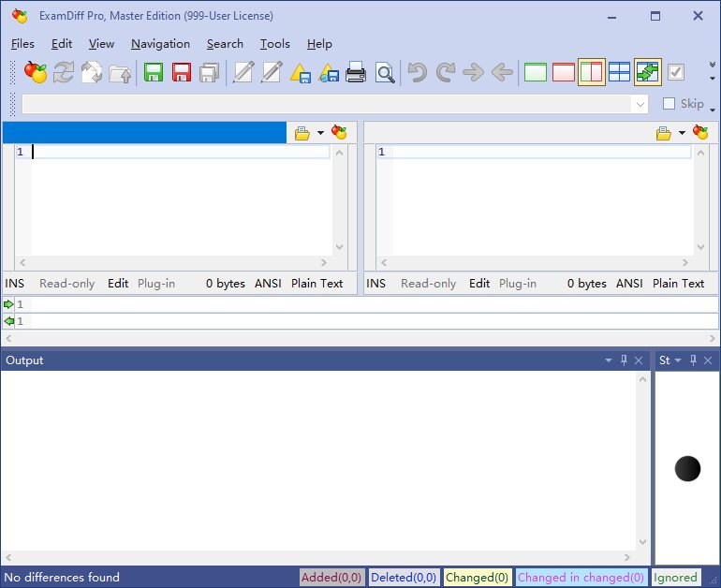Show only the green left pane view
The height and width of the screenshot is (588, 721).
click(x=536, y=72)
